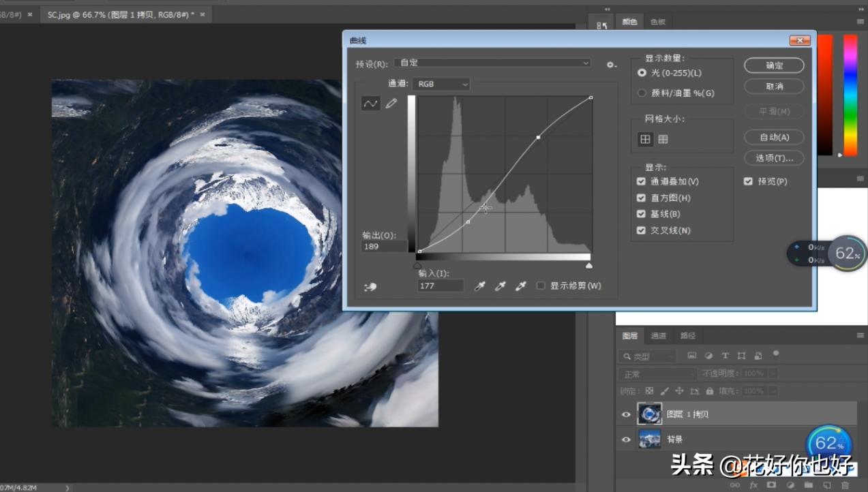Switch to the detailed 10x10 grid icon

[x=663, y=139]
